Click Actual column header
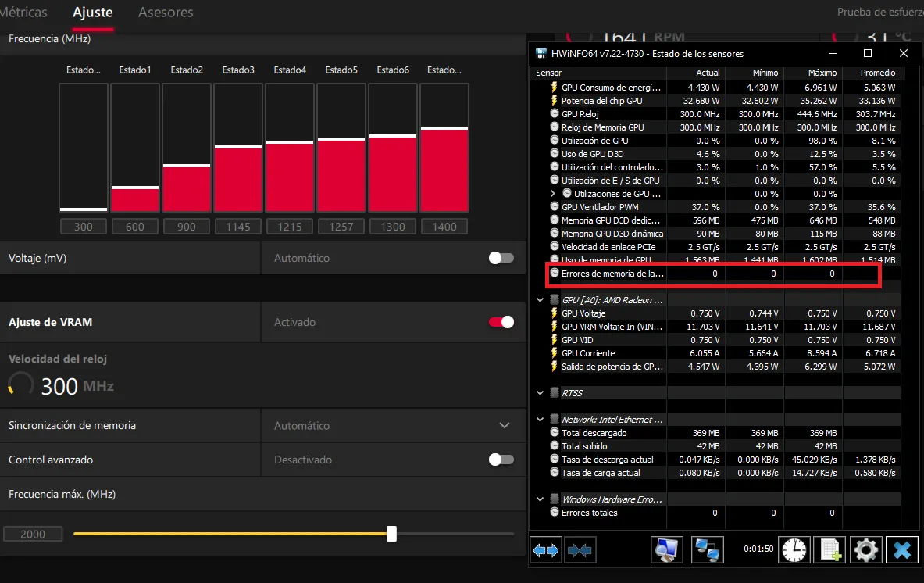The width and height of the screenshot is (924, 583). [696, 73]
